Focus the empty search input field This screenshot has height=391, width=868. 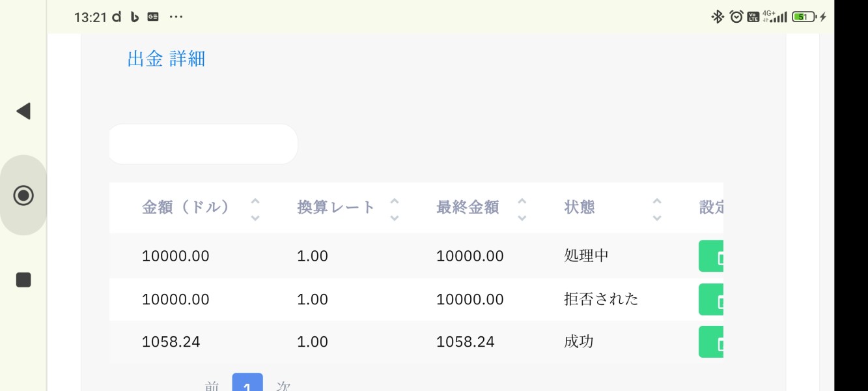click(203, 144)
